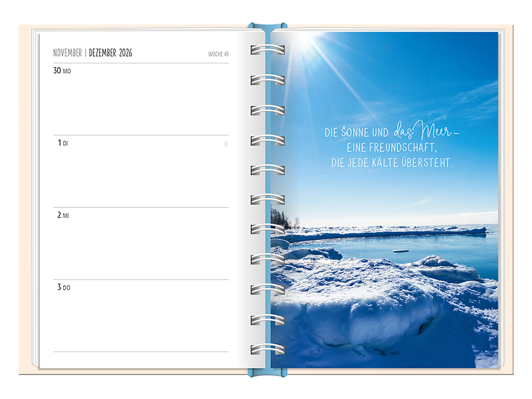Click the blue elastic band above the spiral

268,27
